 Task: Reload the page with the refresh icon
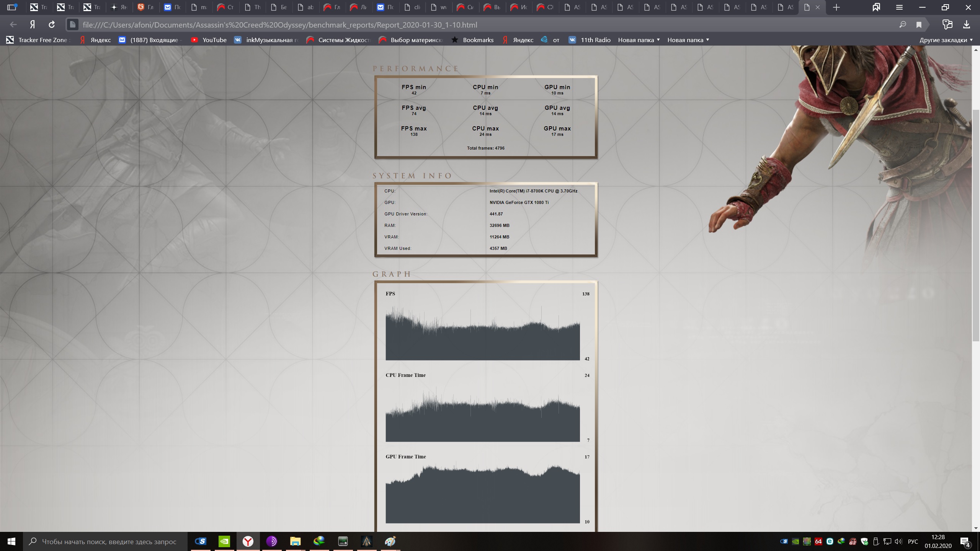(52, 25)
